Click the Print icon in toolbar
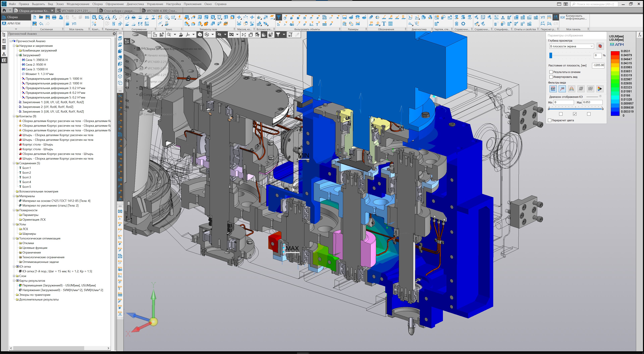Viewport: 644px width, 354px height. click(x=54, y=17)
